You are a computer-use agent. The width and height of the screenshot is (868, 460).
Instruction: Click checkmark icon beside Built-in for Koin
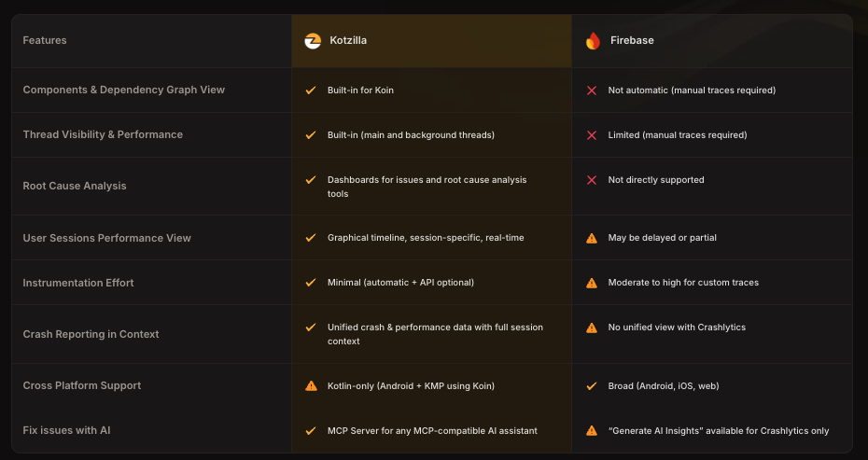(x=311, y=90)
